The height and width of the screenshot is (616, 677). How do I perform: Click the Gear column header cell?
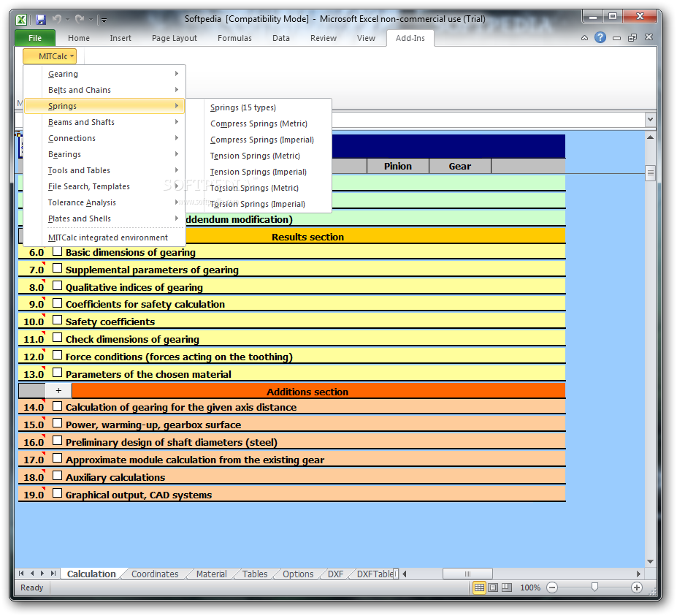click(x=460, y=167)
